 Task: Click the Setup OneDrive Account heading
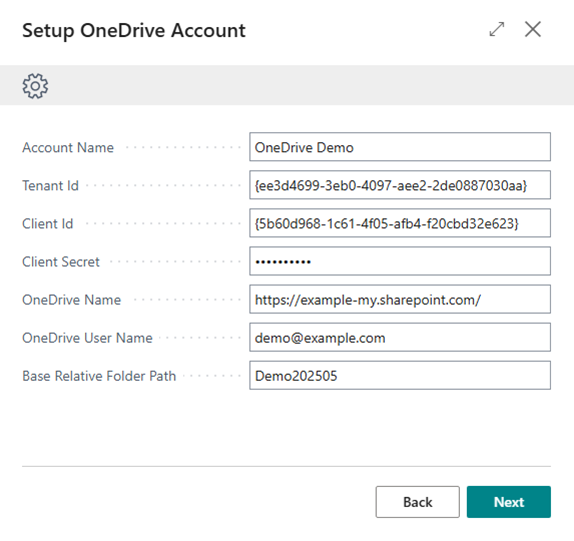click(134, 31)
